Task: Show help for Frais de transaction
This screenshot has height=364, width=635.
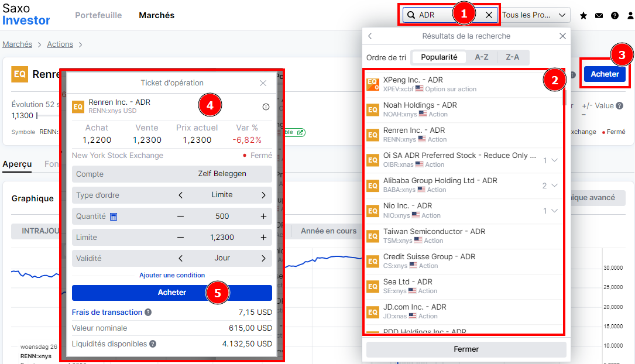Action: click(x=148, y=312)
